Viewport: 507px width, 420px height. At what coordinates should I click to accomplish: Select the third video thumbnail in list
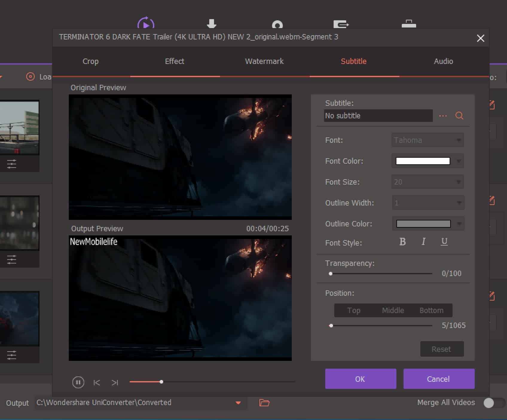coord(19,319)
